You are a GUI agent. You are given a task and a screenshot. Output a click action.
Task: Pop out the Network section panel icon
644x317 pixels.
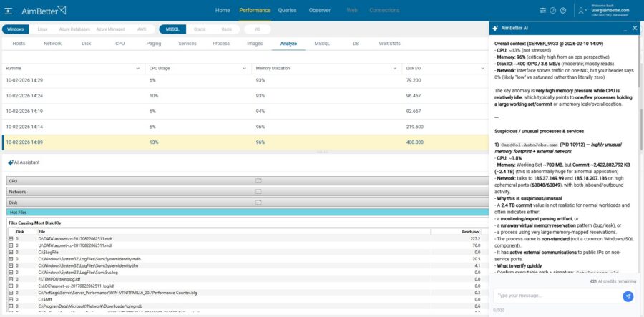tap(259, 192)
